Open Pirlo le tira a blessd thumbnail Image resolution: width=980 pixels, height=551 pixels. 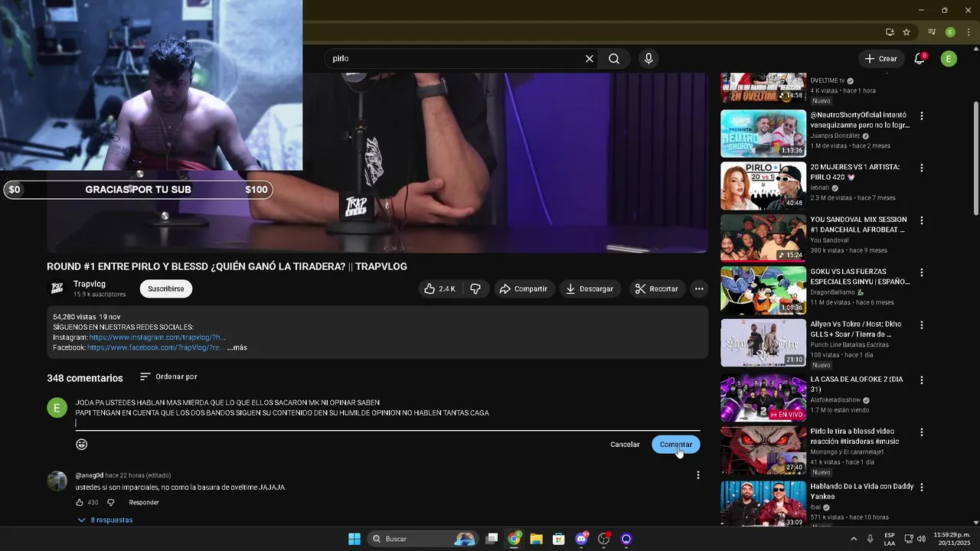[x=763, y=450]
